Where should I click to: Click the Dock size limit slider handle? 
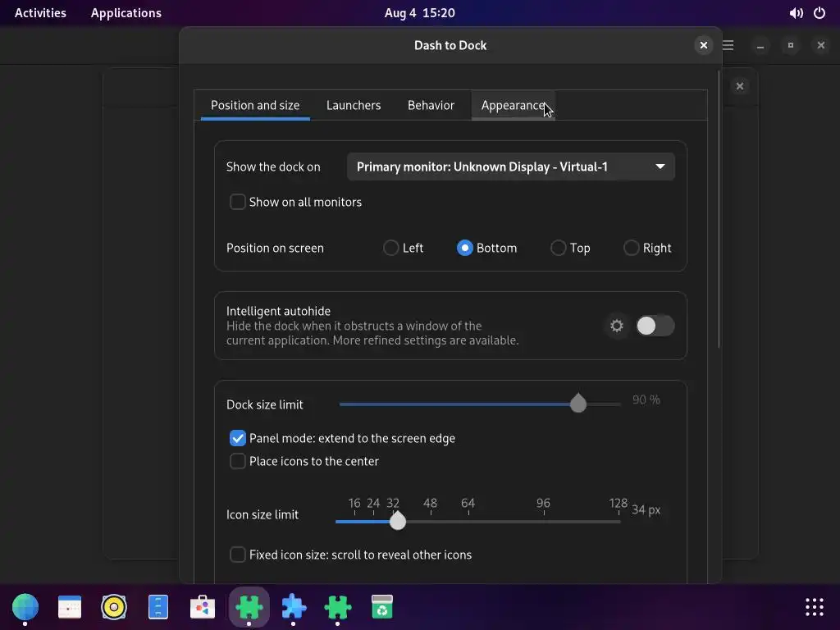click(x=578, y=403)
